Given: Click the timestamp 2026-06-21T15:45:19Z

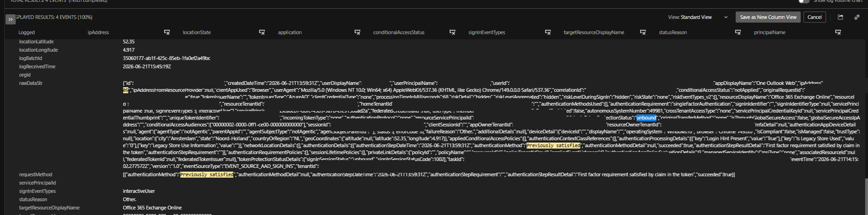Looking at the screenshot, I should coord(147,67).
